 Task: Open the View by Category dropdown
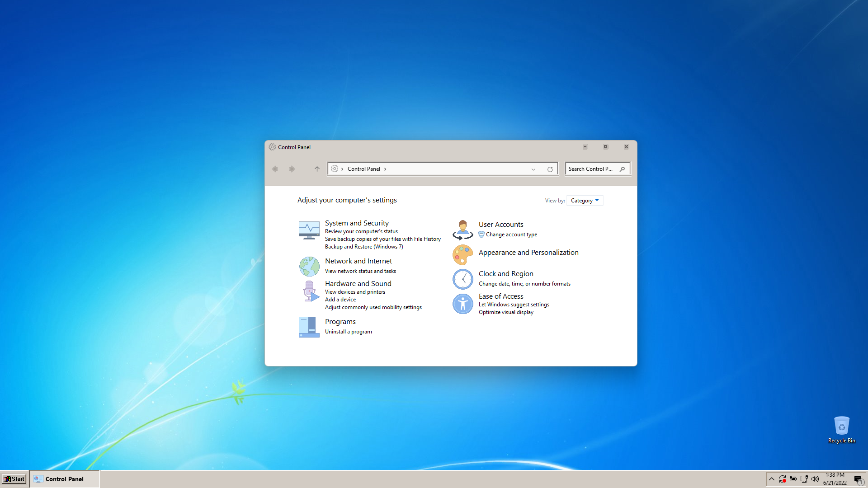(585, 201)
